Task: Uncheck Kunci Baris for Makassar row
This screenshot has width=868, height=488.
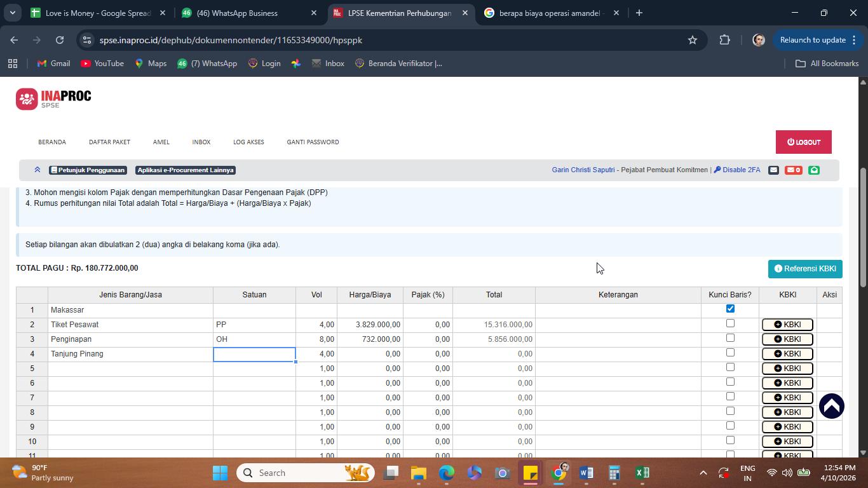Action: tap(730, 309)
